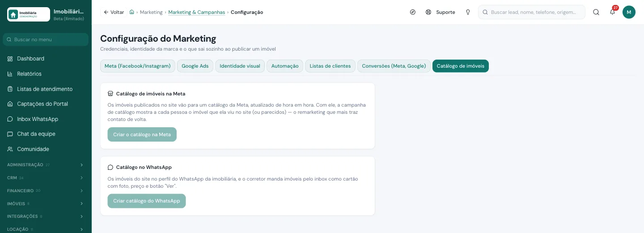Open the Identidade visual tab
The image size is (644, 233).
point(240,66)
